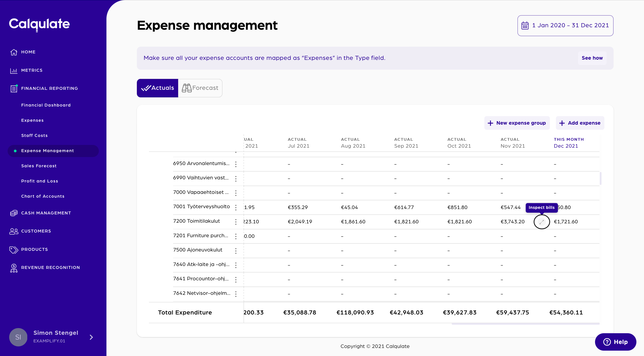Viewport: 644px width, 356px height.
Task: Click the calendar icon in date range
Action: point(525,25)
